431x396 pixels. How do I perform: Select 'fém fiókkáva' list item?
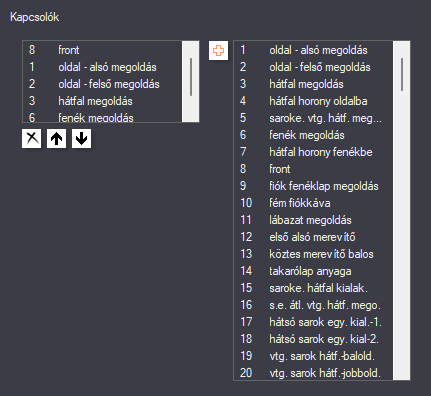(x=313, y=203)
